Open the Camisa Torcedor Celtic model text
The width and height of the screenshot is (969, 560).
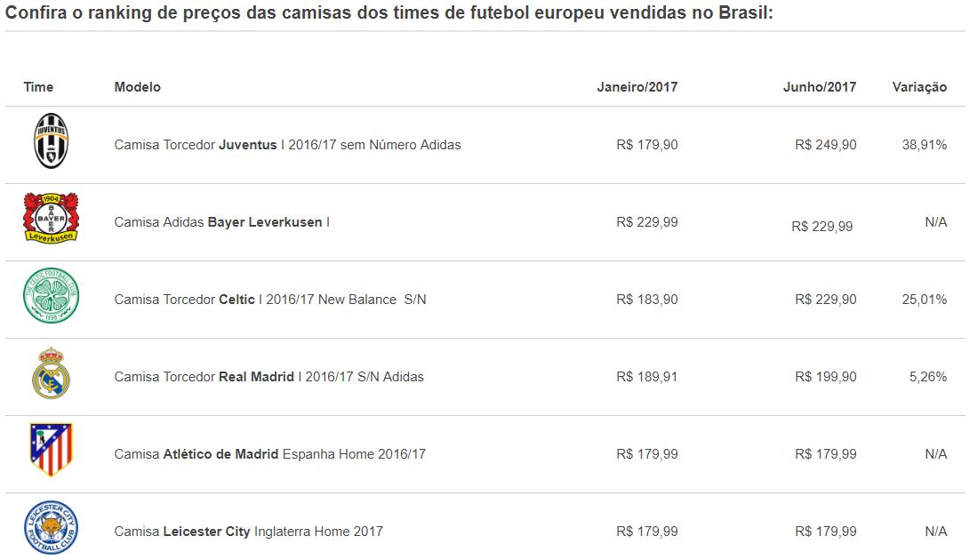click(x=269, y=300)
